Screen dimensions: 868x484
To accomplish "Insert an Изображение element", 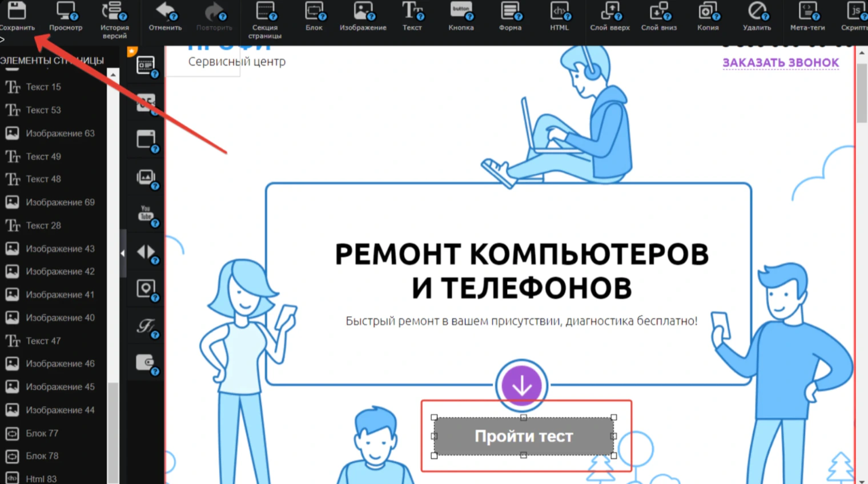I will [x=363, y=17].
